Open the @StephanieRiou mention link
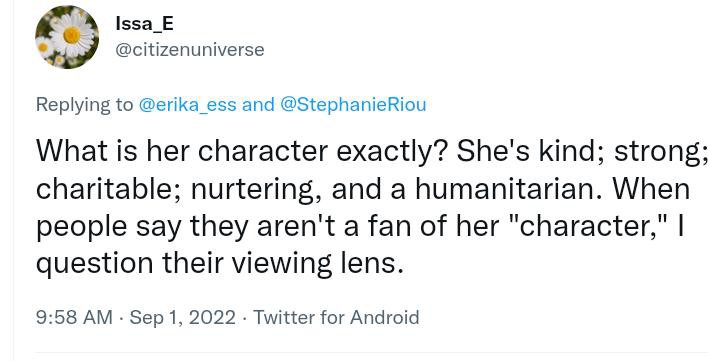The width and height of the screenshot is (708, 362). [353, 105]
